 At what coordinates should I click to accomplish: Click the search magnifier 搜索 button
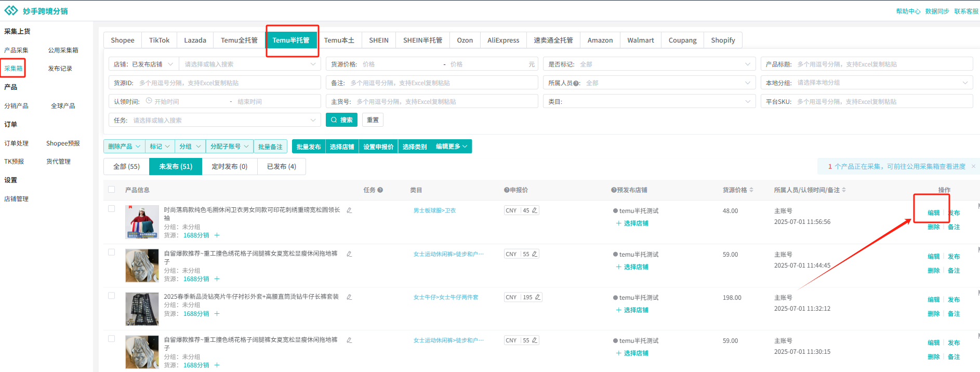(x=341, y=120)
